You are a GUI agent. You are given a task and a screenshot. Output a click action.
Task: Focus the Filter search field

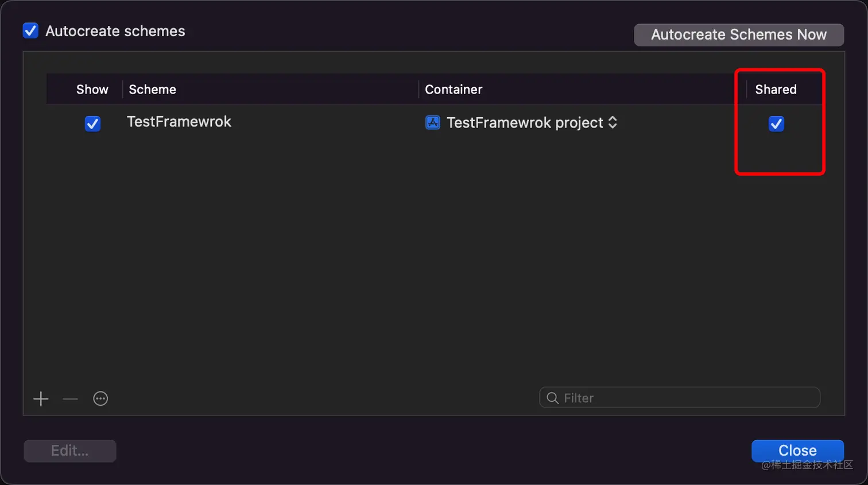[x=683, y=398]
